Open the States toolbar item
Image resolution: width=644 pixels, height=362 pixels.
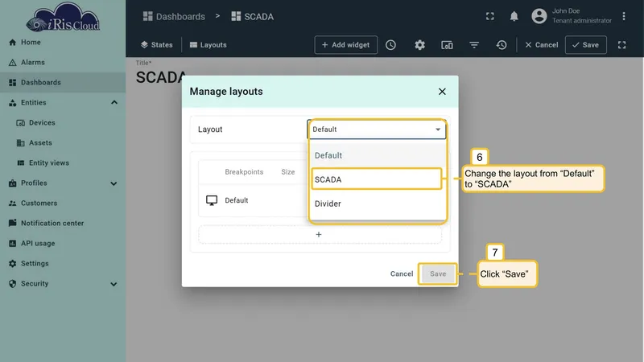tap(156, 45)
